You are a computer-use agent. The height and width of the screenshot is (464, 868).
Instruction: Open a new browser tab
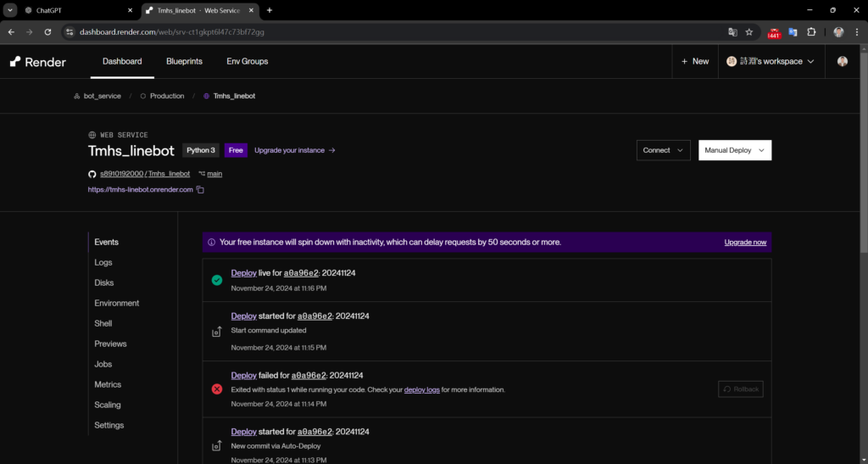270,10
